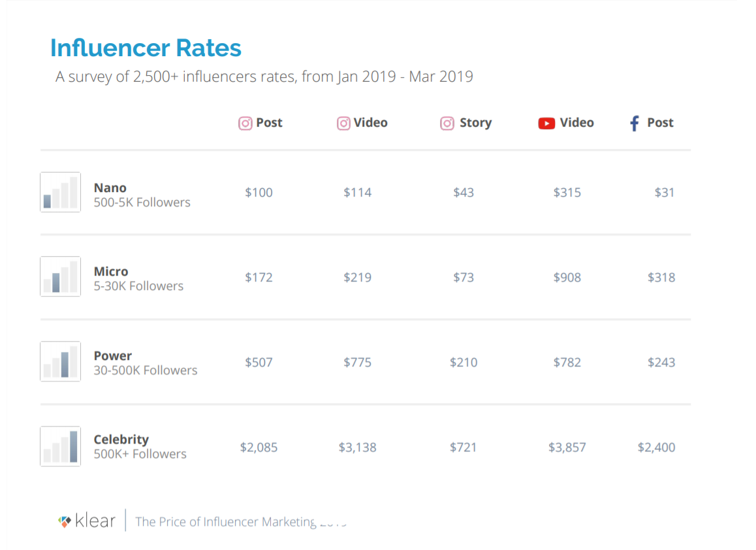
Task: Click the Nano 500-5K Followers label
Action: pyautogui.click(x=142, y=195)
